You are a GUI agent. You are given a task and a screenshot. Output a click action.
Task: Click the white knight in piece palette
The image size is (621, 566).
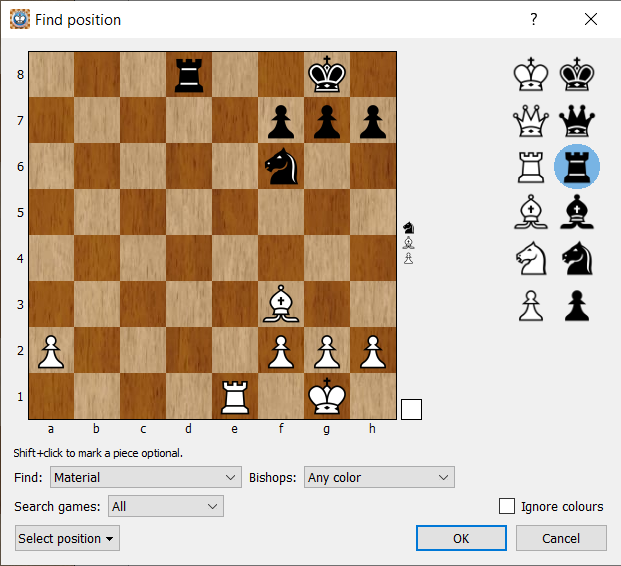pos(531,259)
